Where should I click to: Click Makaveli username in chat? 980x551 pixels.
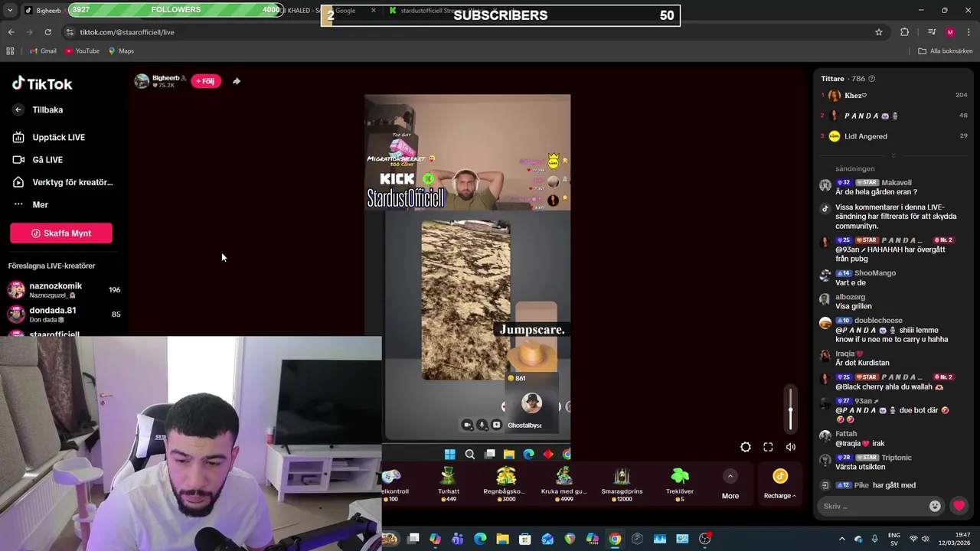click(897, 183)
